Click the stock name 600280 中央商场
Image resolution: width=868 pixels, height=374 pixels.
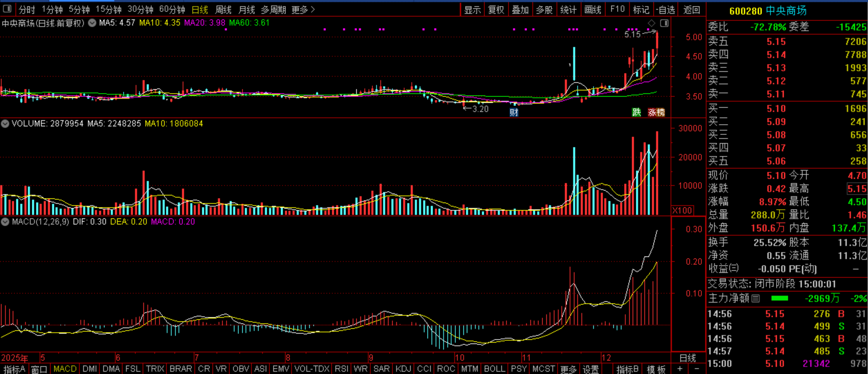(768, 11)
